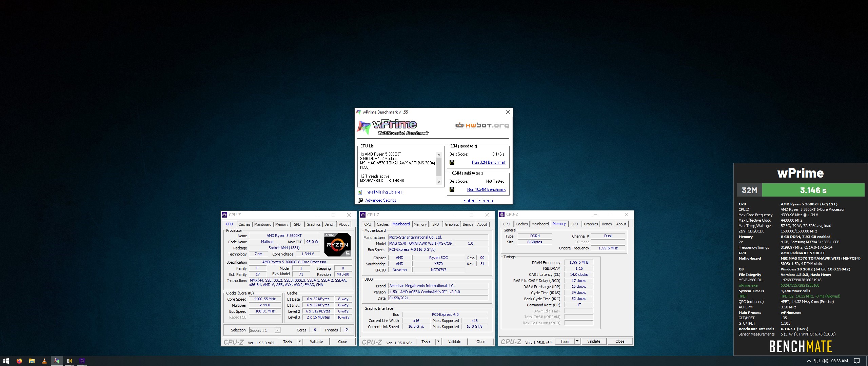The image size is (868, 366).
Task: Click the Submit Scores link
Action: tap(478, 201)
